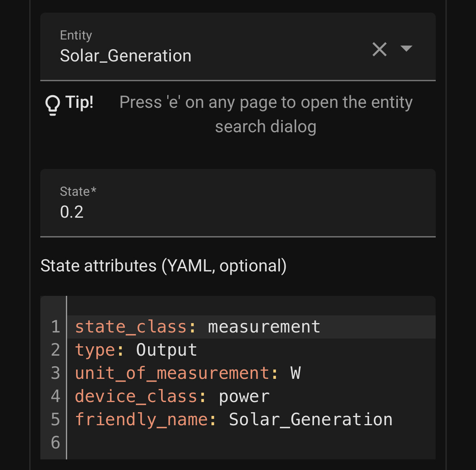The height and width of the screenshot is (470, 476).
Task: Click the State attributes YAML heading
Action: (163, 265)
